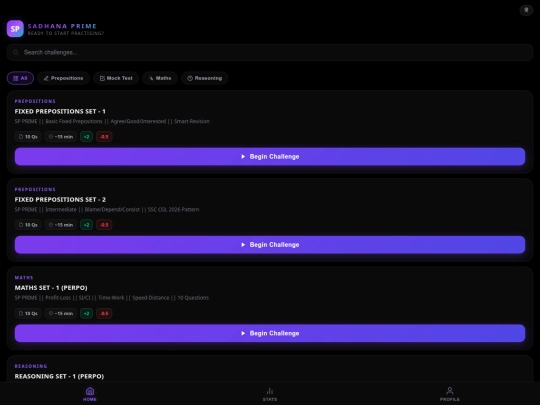Viewport: 540px width, 405px height.
Task: Begin Challenge for Fixed Prepositions Set - 2
Action: [x=270, y=245]
